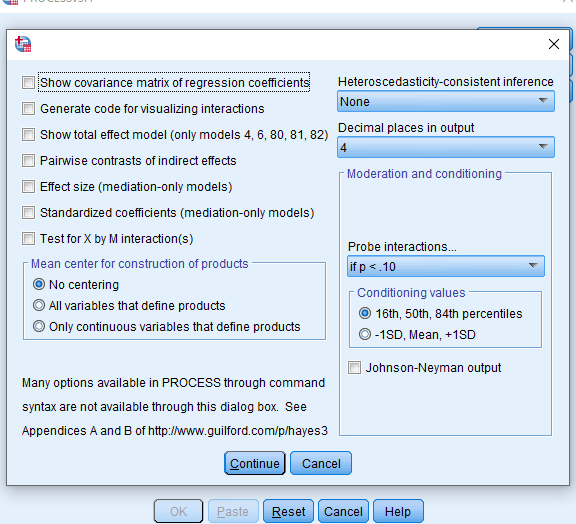Open the Heteroscedasticity-consistent inference dropdown

tap(446, 101)
